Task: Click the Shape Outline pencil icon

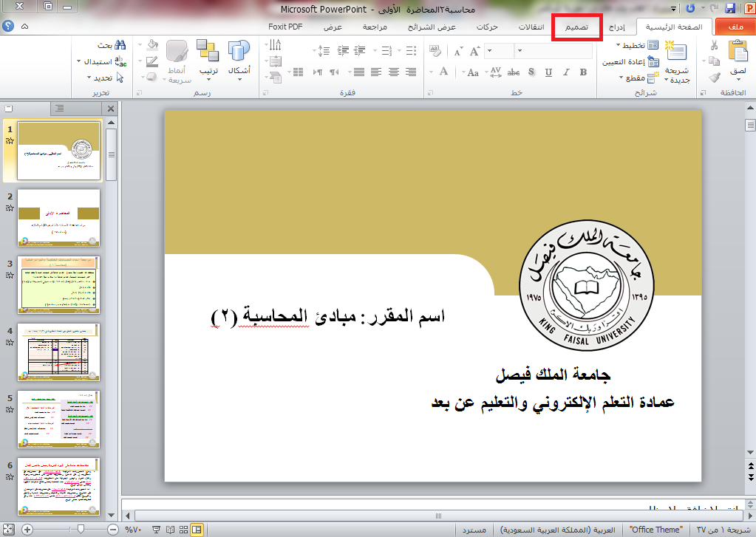Action: point(152,61)
